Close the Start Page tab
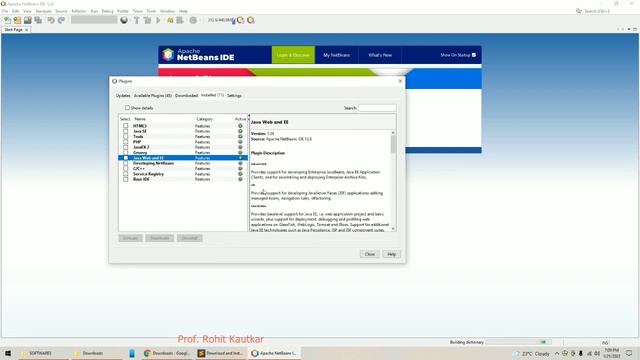The width and height of the screenshot is (640, 360). tap(27, 30)
